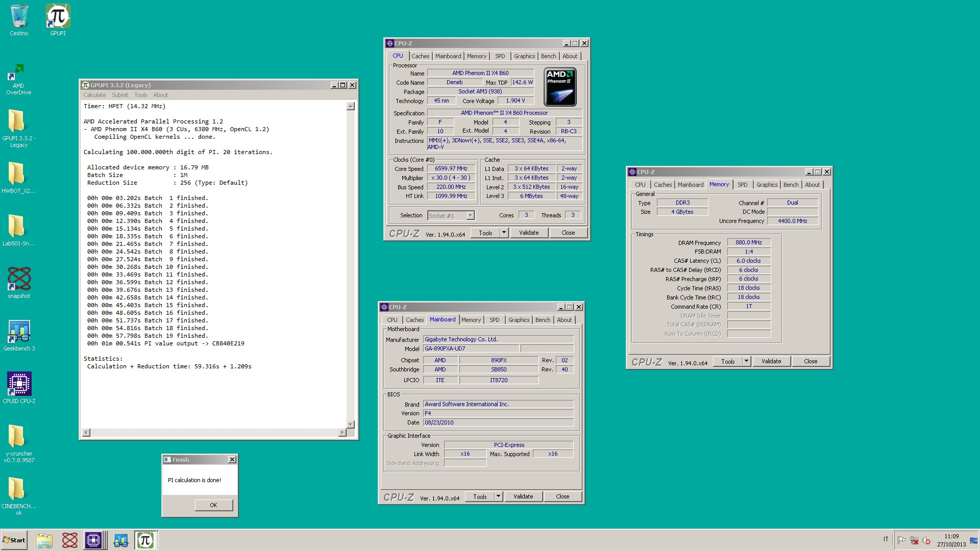Open Memory tab in CPU-Z Mainboard window
The height and width of the screenshot is (551, 980).
[471, 320]
